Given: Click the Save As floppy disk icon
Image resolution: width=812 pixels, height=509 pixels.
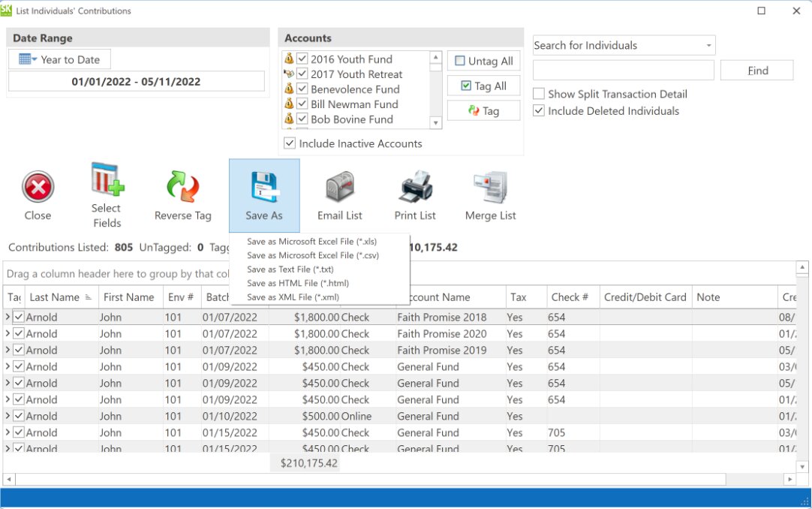Looking at the screenshot, I should point(264,187).
